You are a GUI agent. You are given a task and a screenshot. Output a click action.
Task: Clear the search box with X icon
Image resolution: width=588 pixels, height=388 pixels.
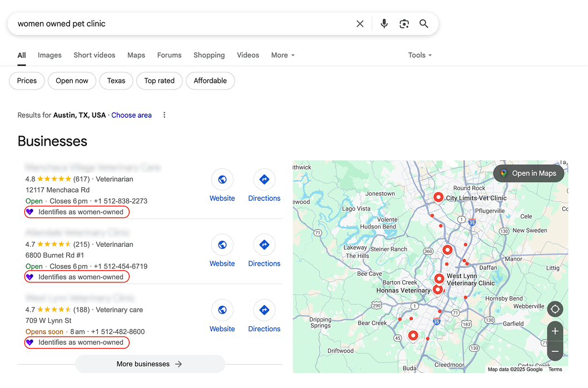tap(360, 24)
